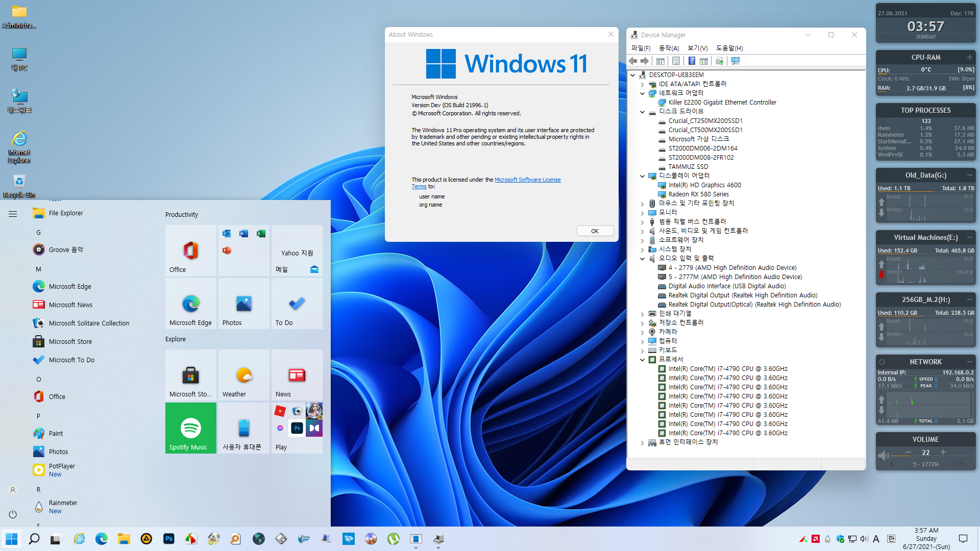Click the Productivity group heading
The image size is (980, 551).
[x=182, y=214]
